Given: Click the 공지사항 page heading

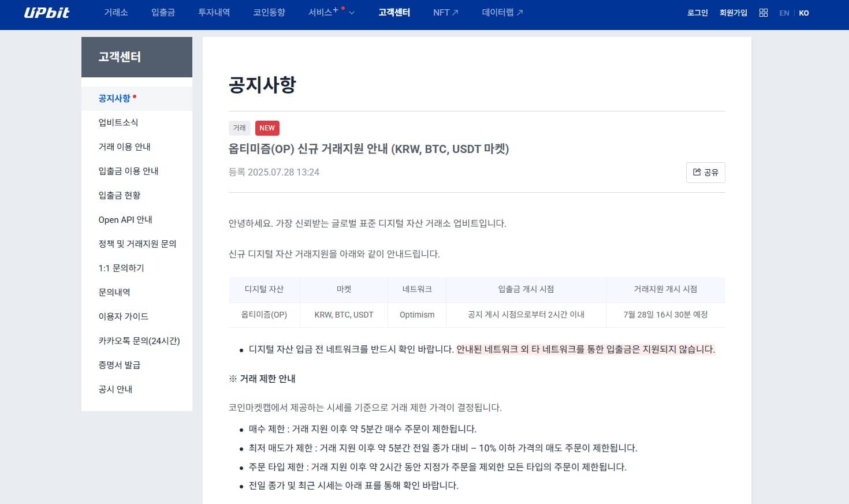Looking at the screenshot, I should click(262, 85).
